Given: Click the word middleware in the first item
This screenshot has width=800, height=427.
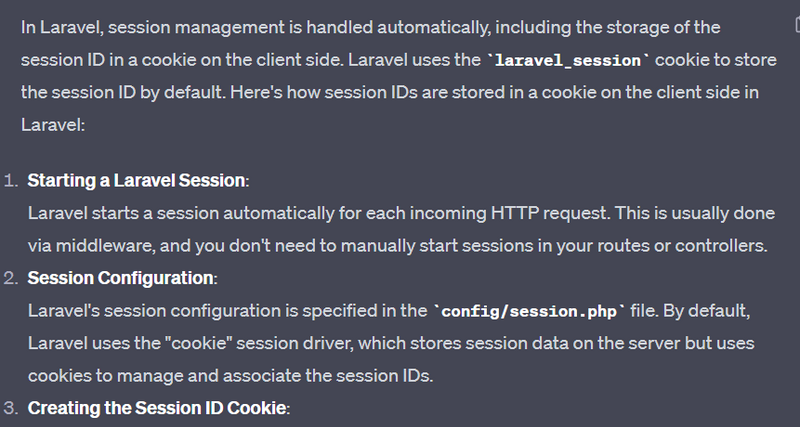Looking at the screenshot, I should click(x=104, y=245).
